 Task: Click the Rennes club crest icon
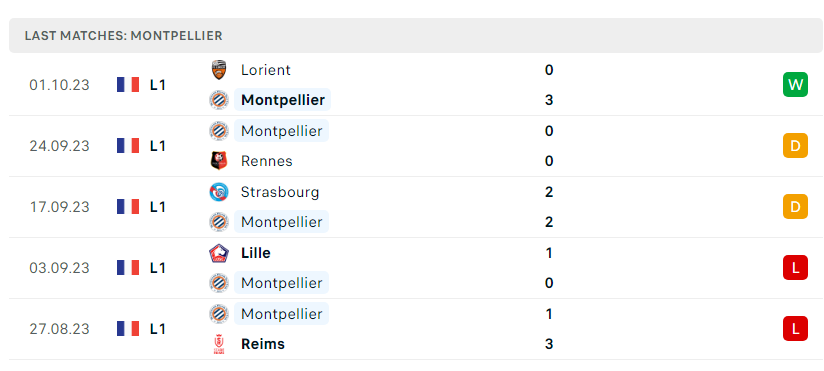click(x=219, y=161)
